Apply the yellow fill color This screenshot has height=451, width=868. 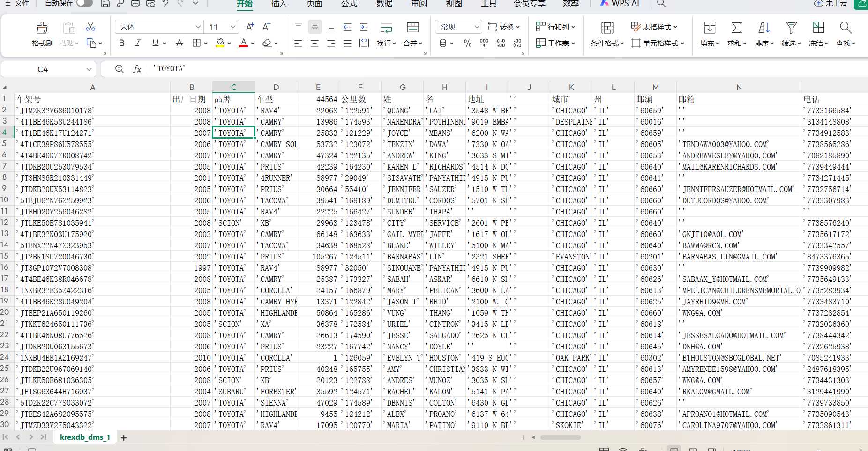pyautogui.click(x=220, y=43)
